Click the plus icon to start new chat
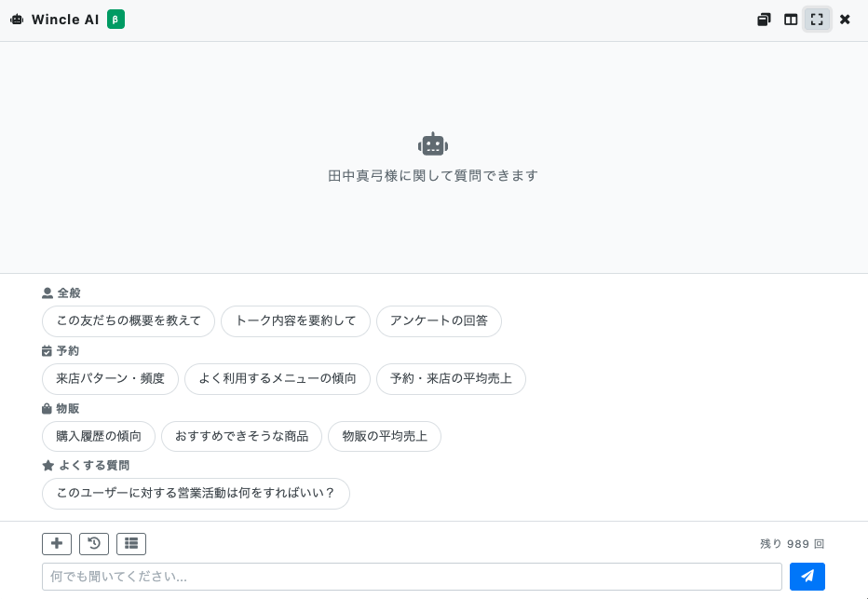The width and height of the screenshot is (868, 599). pyautogui.click(x=57, y=544)
